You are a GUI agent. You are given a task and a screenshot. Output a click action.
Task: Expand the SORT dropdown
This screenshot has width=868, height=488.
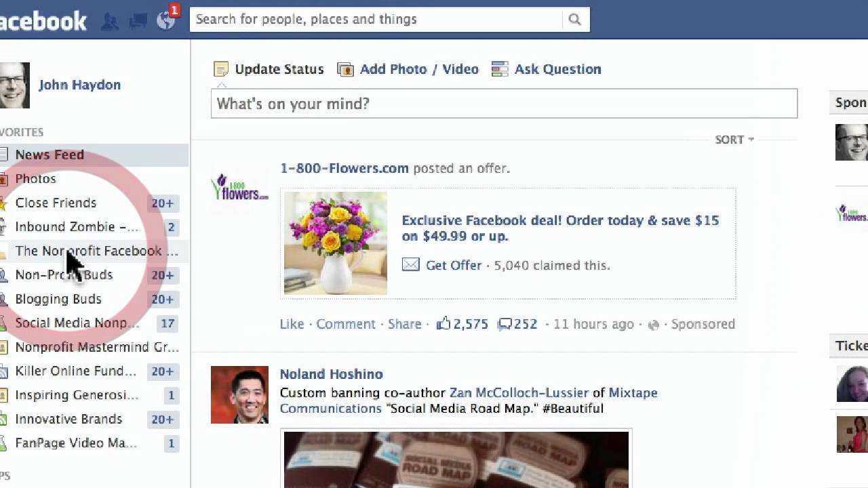pos(734,140)
